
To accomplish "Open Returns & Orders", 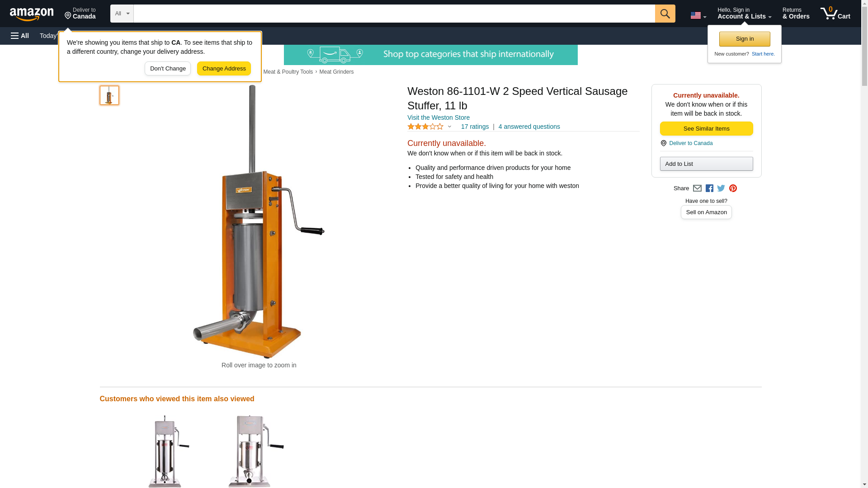I will (x=796, y=14).
